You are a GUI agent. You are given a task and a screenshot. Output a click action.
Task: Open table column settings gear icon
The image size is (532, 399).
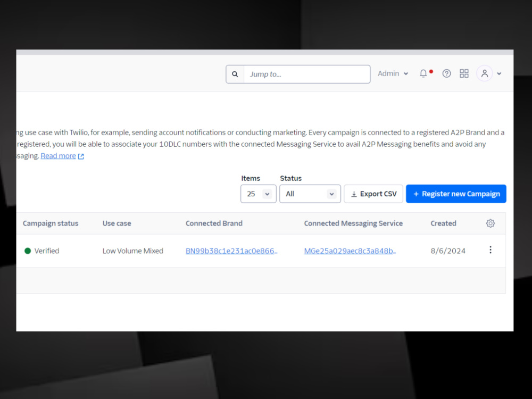pos(491,223)
